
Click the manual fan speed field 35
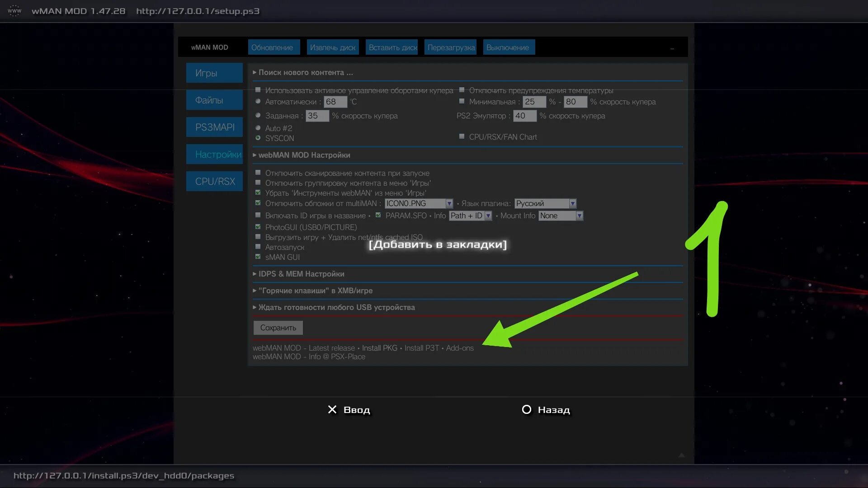click(x=317, y=116)
